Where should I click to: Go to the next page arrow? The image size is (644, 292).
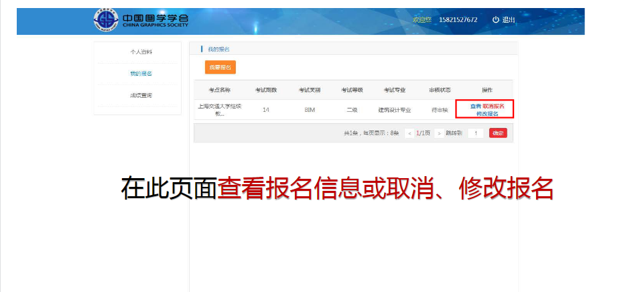pyautogui.click(x=439, y=133)
